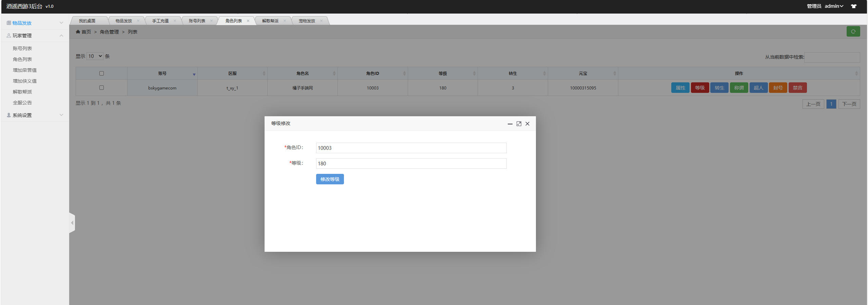The height and width of the screenshot is (305, 868).
Task: Click the 修改等级 submit button
Action: pos(330,179)
